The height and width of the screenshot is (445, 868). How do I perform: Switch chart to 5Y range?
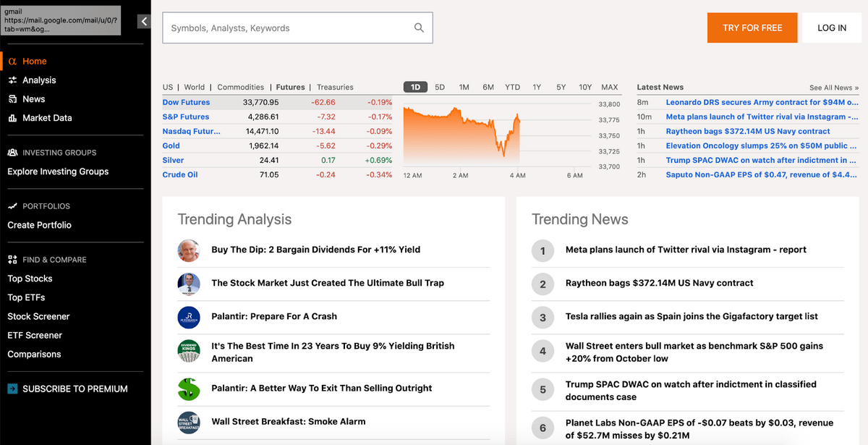[x=561, y=88]
